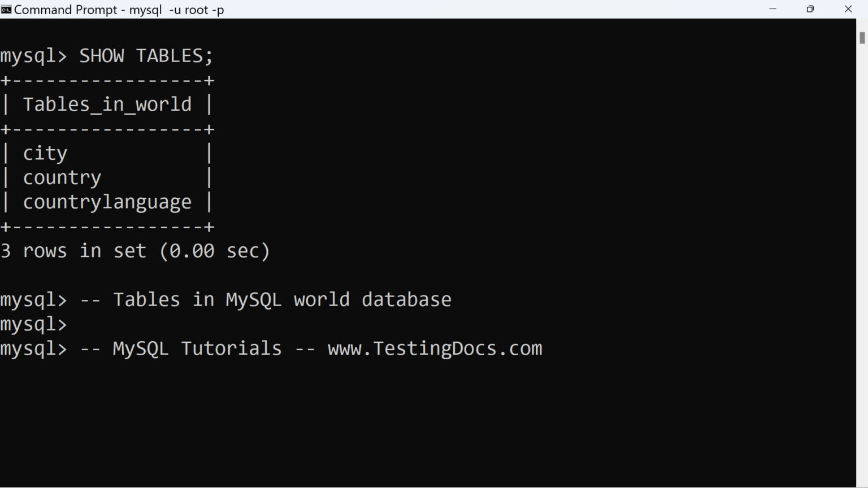
Task: Click the SHOW TABLES command text
Action: (146, 55)
